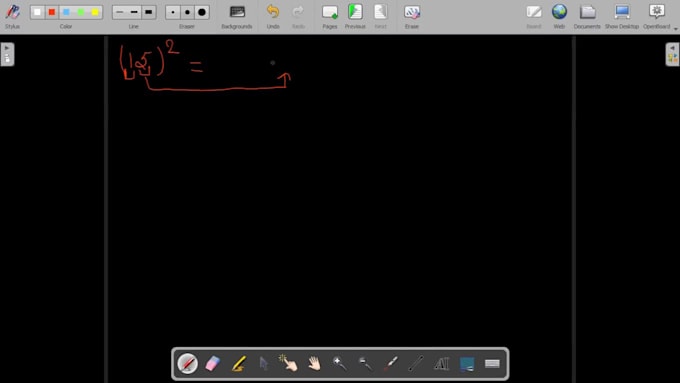680x383 pixels.
Task: Select the medium line width
Action: [x=134, y=12]
